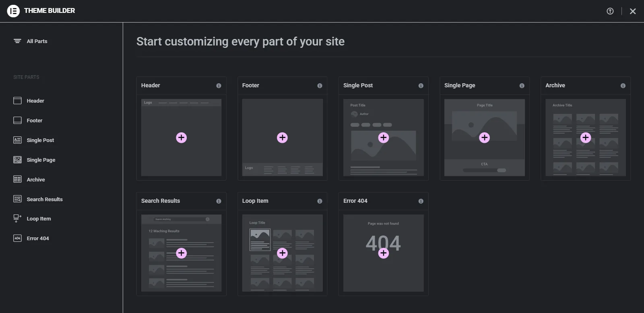644x313 pixels.
Task: Add a new Header template with plus button
Action: click(182, 138)
